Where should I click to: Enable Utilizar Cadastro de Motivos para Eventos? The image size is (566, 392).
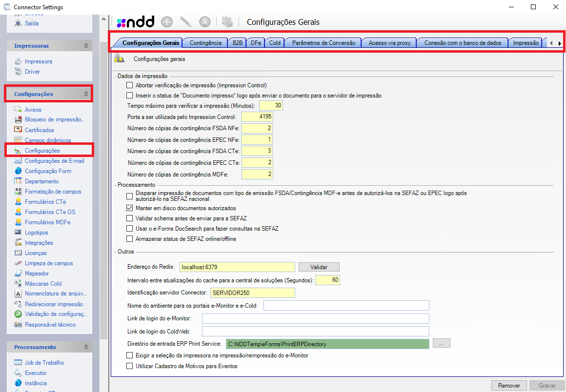click(129, 366)
